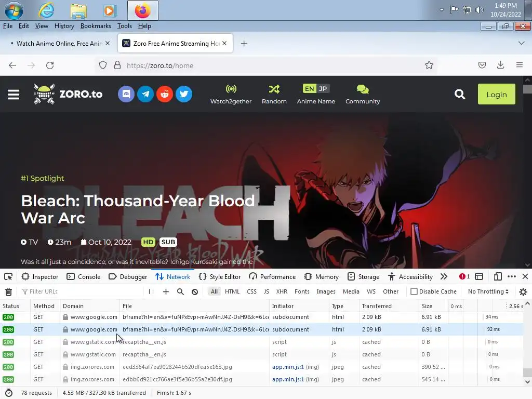Image resolution: width=532 pixels, height=399 pixels.
Task: Open the Watch2gether feature
Action: point(231,95)
